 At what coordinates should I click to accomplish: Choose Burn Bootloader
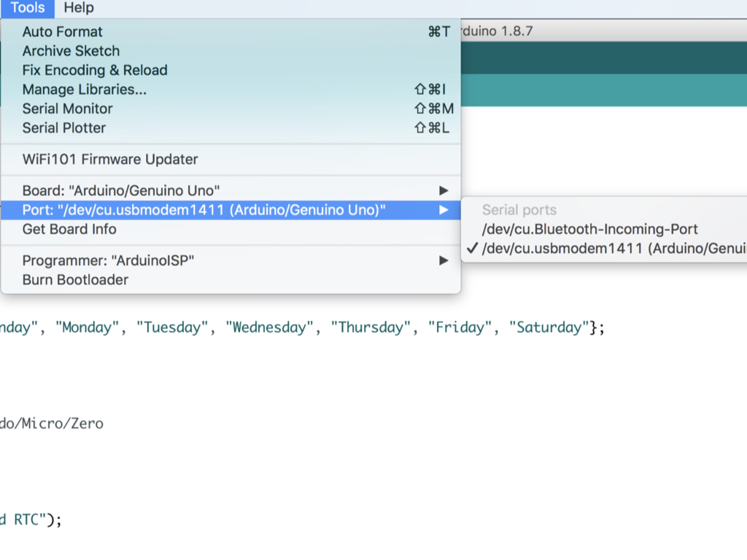pyautogui.click(x=231, y=279)
